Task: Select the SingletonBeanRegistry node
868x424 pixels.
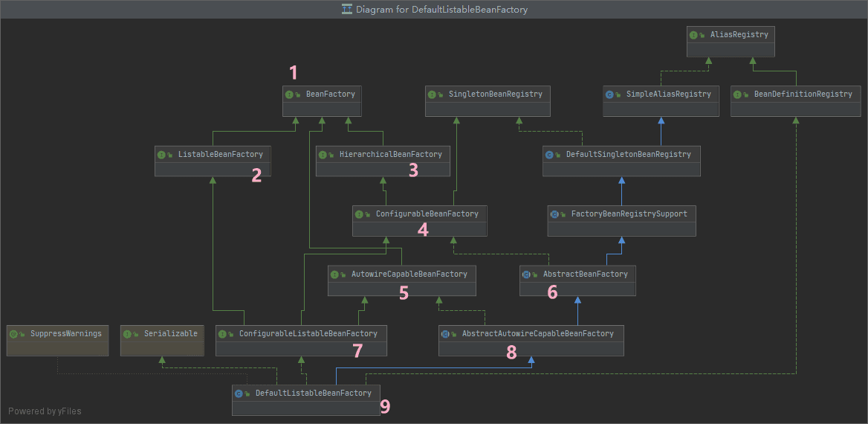Action: (x=488, y=101)
